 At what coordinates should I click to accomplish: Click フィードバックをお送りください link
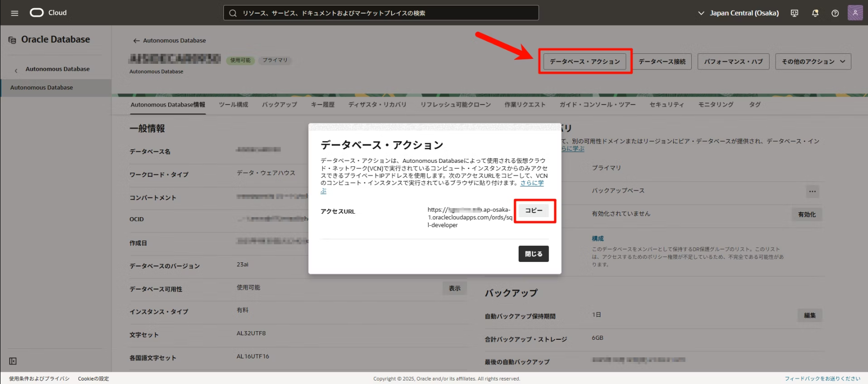pos(822,378)
